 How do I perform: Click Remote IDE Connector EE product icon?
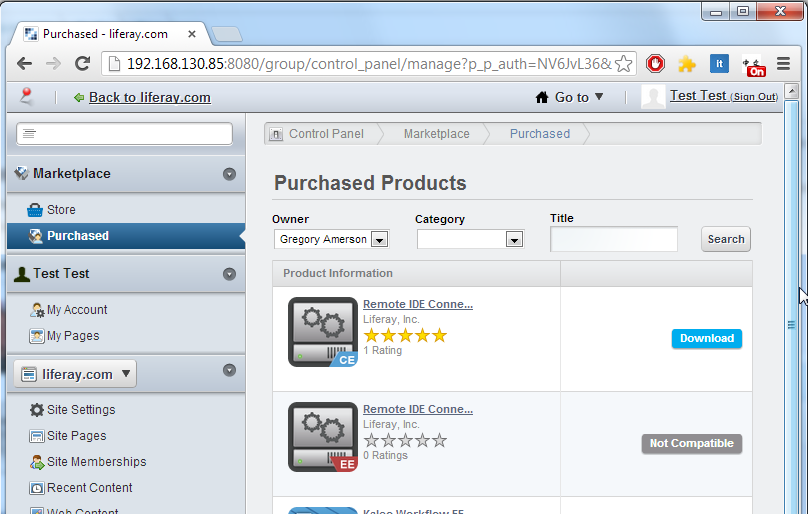click(322, 437)
